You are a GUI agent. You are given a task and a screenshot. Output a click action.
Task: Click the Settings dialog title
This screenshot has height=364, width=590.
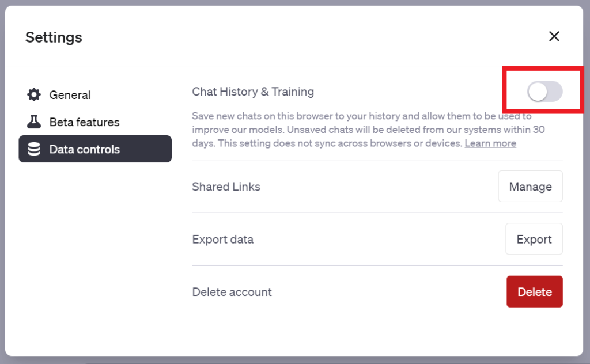pyautogui.click(x=54, y=37)
